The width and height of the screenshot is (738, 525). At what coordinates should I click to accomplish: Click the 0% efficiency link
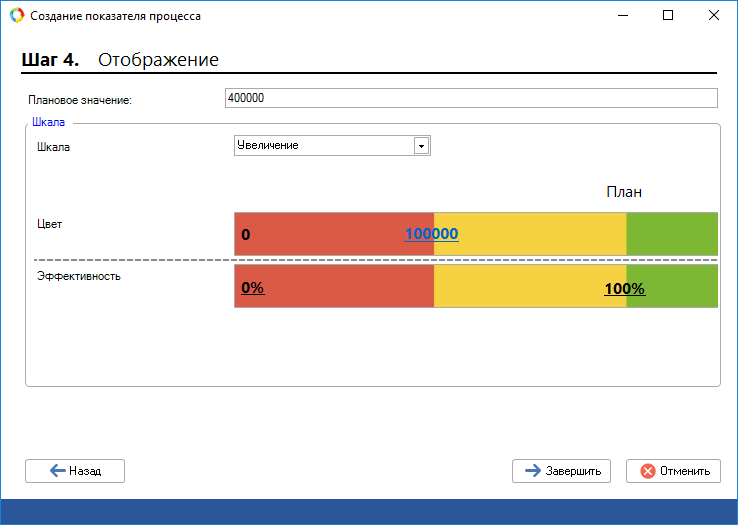click(x=253, y=287)
